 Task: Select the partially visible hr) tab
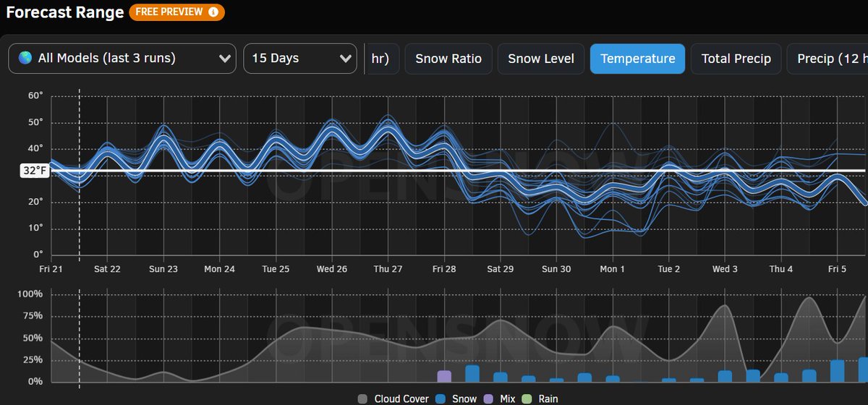click(380, 59)
